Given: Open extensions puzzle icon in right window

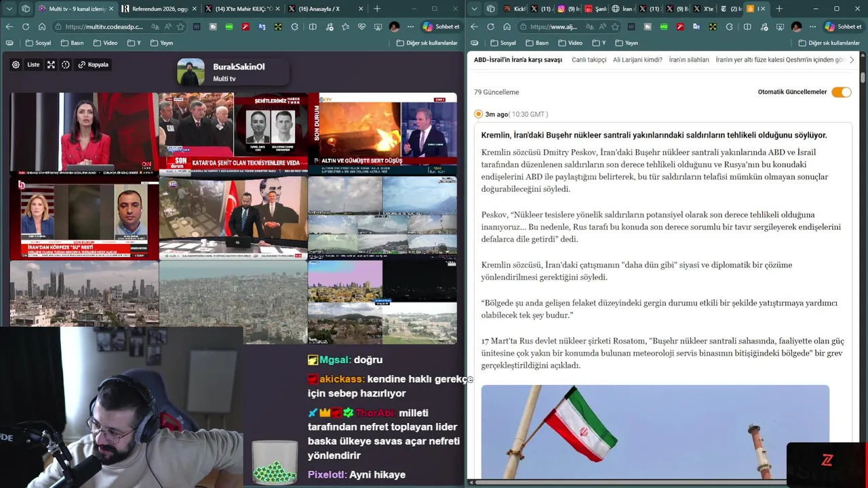Looking at the screenshot, I should (x=730, y=26).
